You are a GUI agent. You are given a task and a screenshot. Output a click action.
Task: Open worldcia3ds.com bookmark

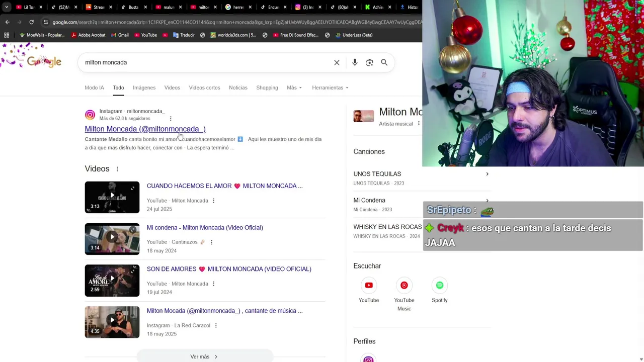(x=233, y=35)
